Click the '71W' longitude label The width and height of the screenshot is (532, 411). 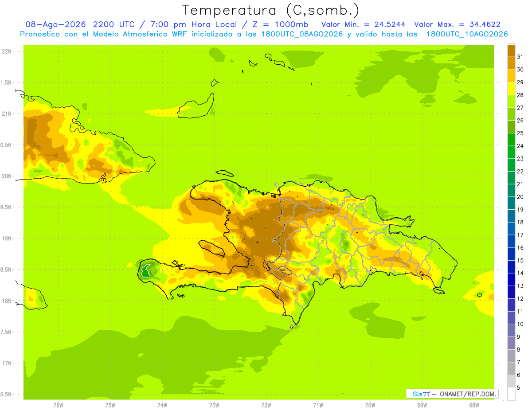[x=318, y=405]
